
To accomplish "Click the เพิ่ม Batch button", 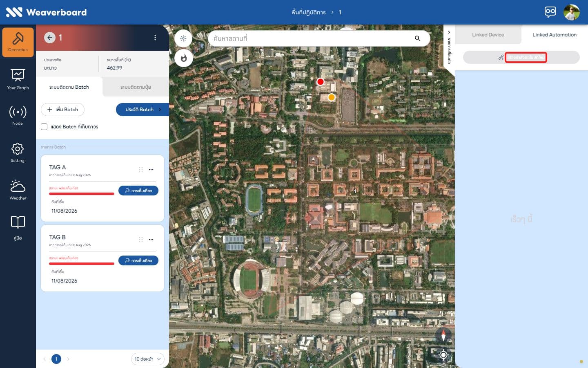I will [62, 110].
